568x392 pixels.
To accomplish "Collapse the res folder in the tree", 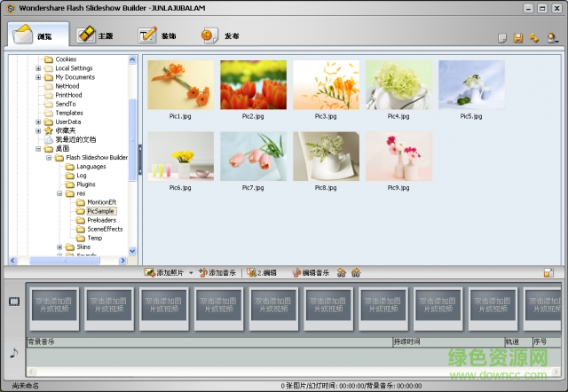I will tap(59, 193).
